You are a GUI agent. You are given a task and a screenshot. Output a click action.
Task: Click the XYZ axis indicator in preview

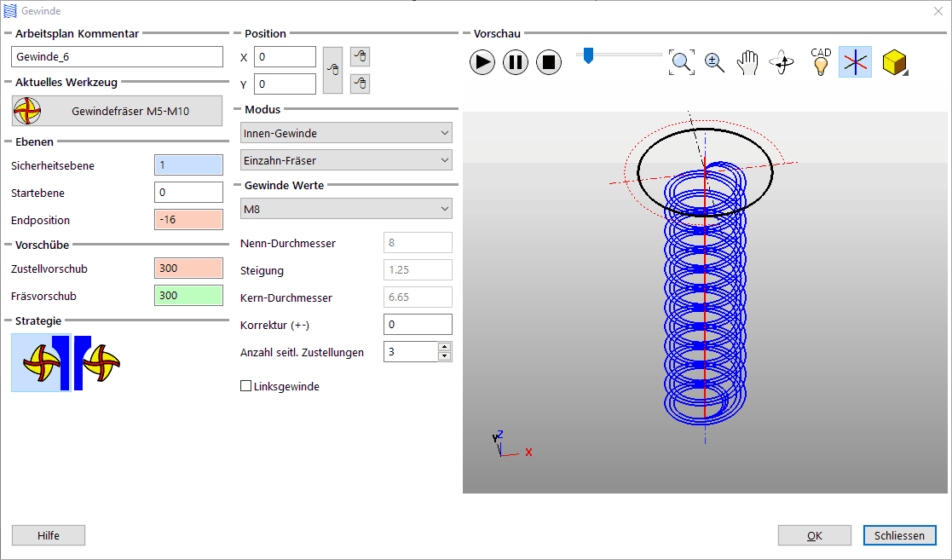click(x=512, y=444)
